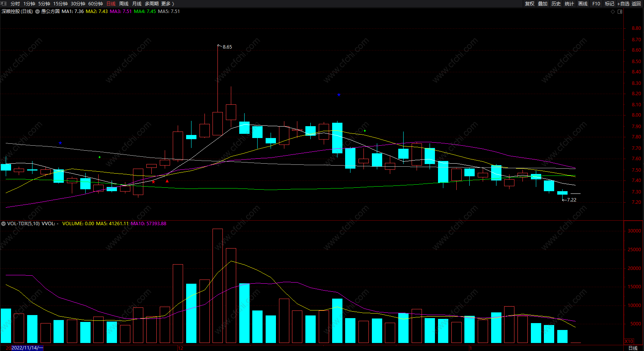Click the 8.65 high price label
The width and height of the screenshot is (644, 351).
click(227, 47)
